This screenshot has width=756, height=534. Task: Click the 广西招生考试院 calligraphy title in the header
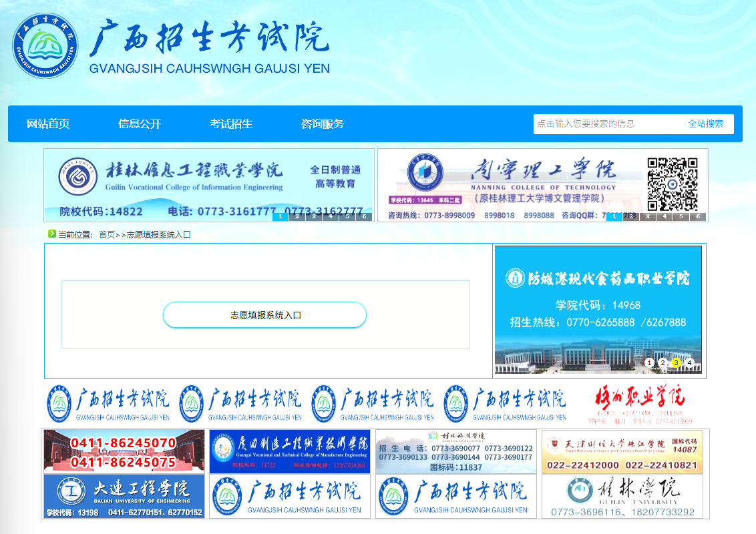209,37
